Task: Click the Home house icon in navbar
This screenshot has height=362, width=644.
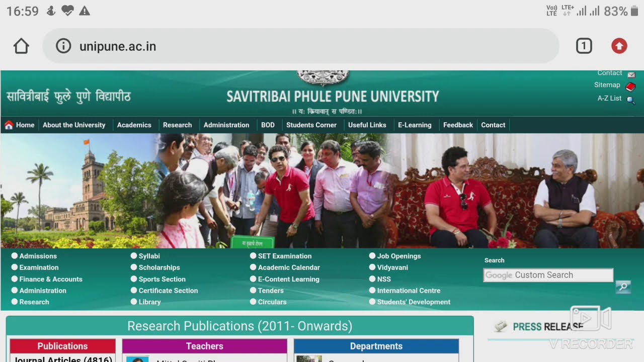Action: pyautogui.click(x=9, y=125)
